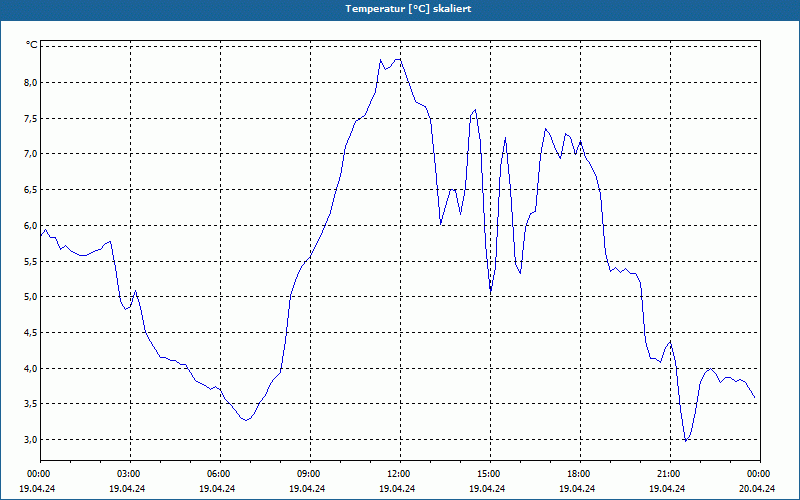Click the 00:00 time label dated 19.04.24
800x500 pixels.
pos(38,474)
